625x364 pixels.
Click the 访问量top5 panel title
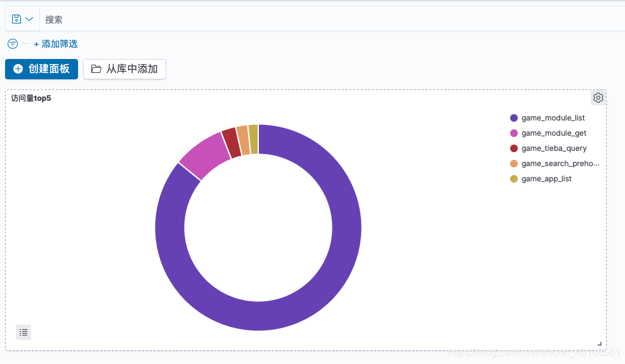pyautogui.click(x=31, y=98)
